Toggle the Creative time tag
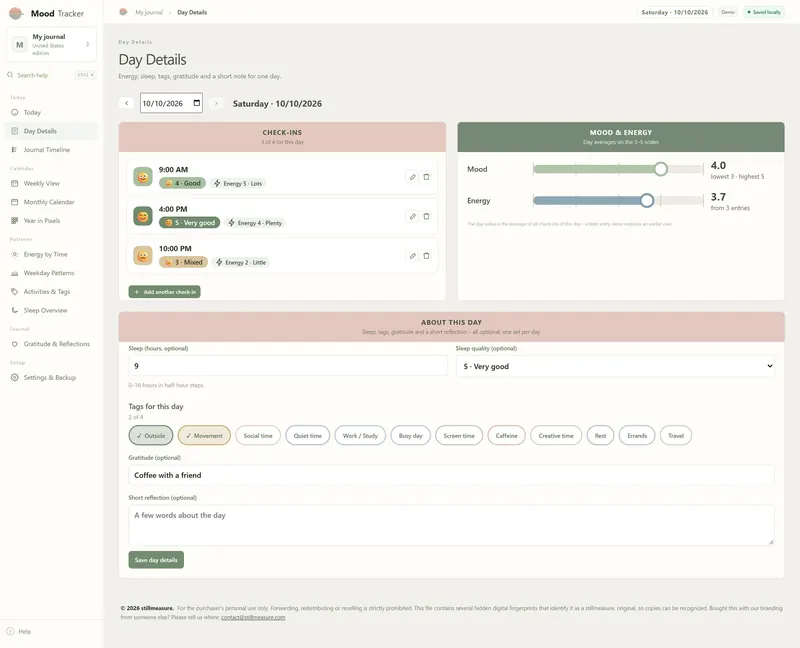 [556, 436]
